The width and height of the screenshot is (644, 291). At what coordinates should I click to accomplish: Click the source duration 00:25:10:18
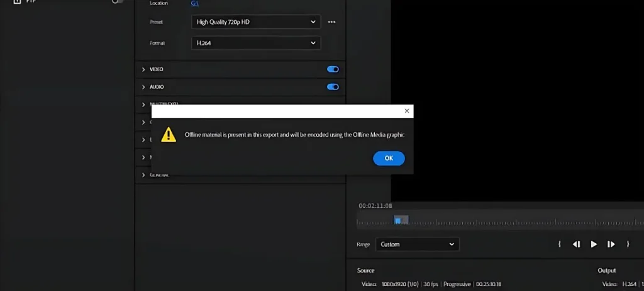[x=489, y=284]
